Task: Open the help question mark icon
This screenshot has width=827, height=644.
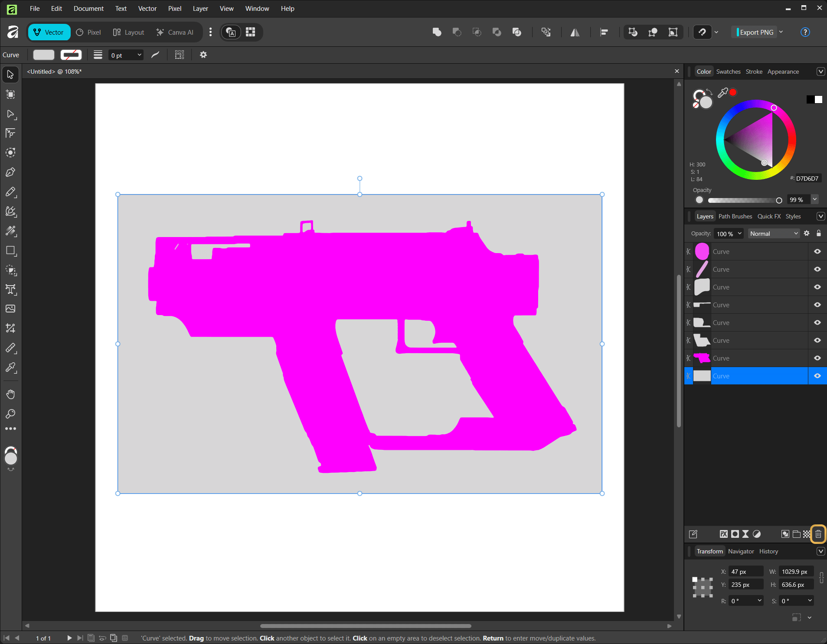Action: (x=805, y=32)
